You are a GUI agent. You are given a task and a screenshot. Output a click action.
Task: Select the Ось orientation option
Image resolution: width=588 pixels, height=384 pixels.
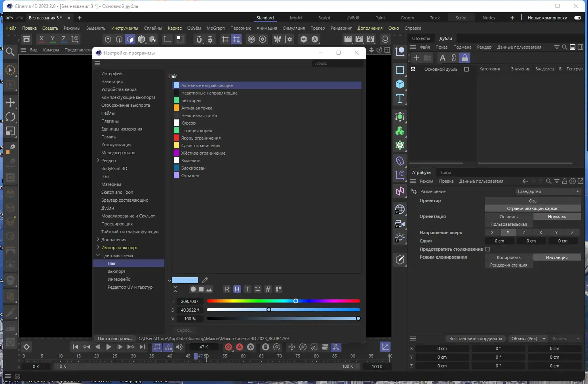tap(533, 201)
